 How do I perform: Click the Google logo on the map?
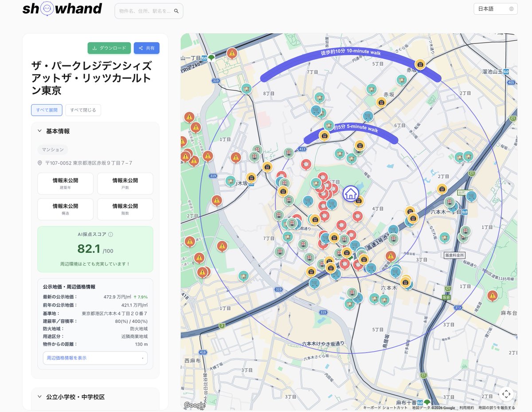tap(194, 405)
